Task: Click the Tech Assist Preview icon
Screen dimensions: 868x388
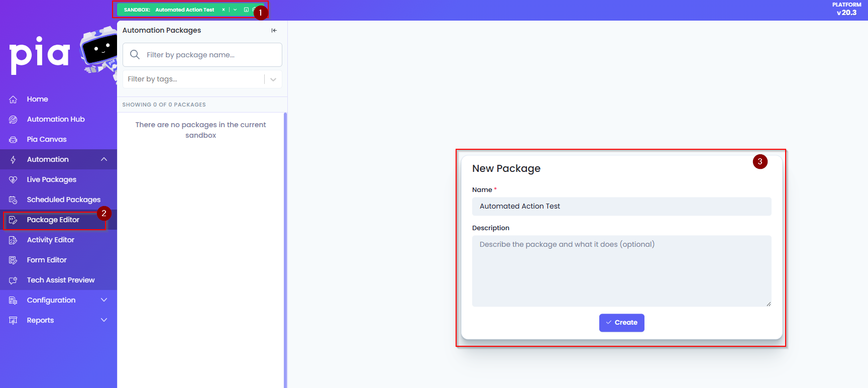Action: point(14,280)
